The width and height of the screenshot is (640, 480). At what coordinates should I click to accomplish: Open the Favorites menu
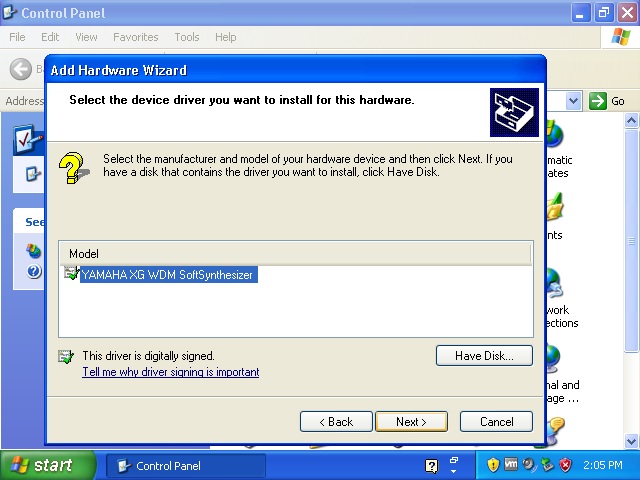pyautogui.click(x=135, y=37)
